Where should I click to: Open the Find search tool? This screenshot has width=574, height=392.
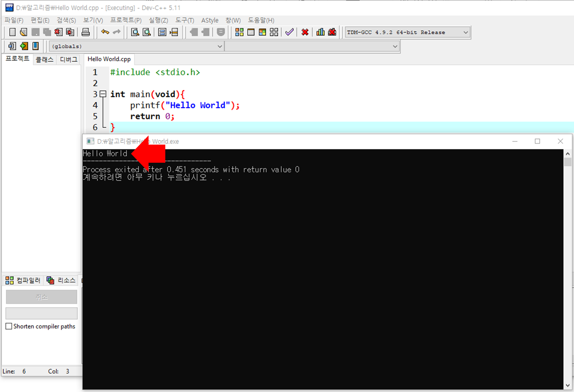point(135,32)
